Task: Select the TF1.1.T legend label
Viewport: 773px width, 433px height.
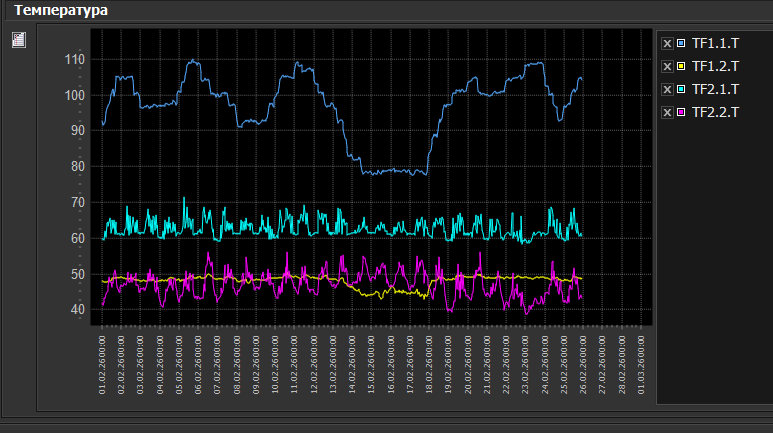Action: tap(715, 43)
